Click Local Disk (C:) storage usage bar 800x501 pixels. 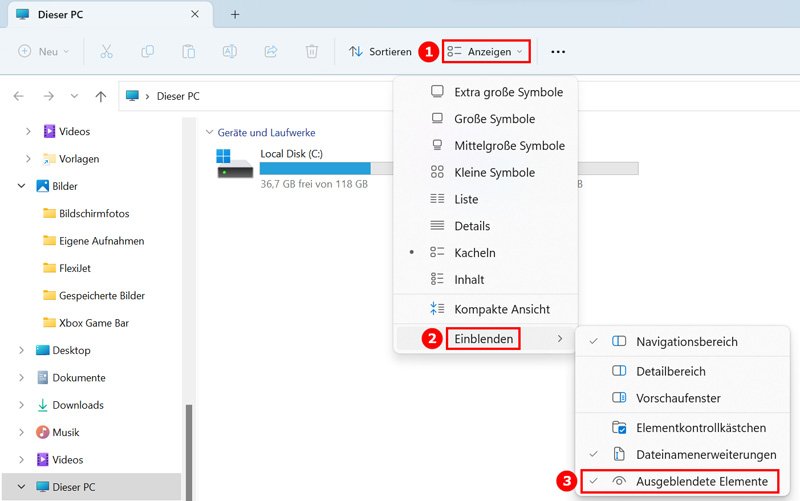tap(327, 168)
